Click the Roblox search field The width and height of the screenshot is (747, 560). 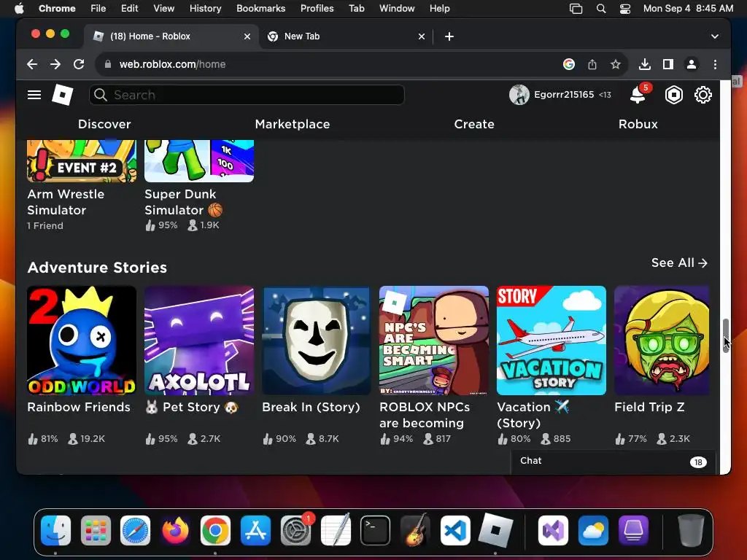point(247,95)
